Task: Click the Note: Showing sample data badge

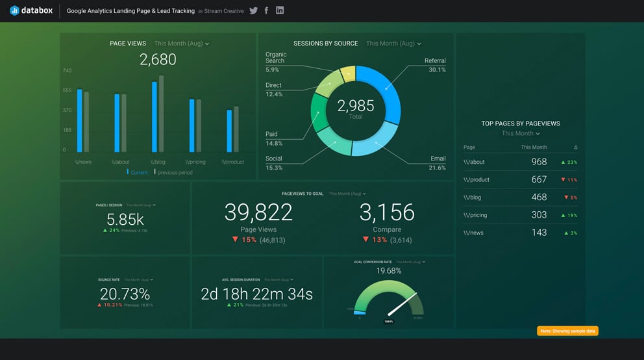Action: tap(567, 331)
